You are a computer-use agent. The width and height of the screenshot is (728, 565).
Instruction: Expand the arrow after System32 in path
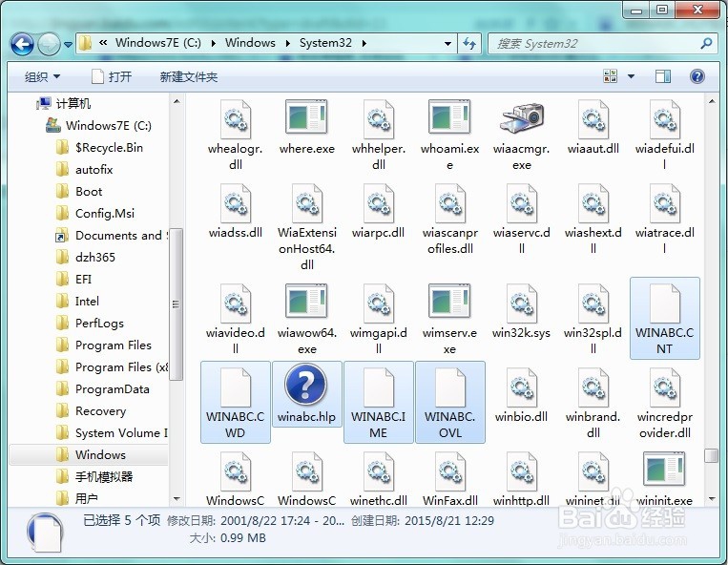pyautogui.click(x=364, y=43)
